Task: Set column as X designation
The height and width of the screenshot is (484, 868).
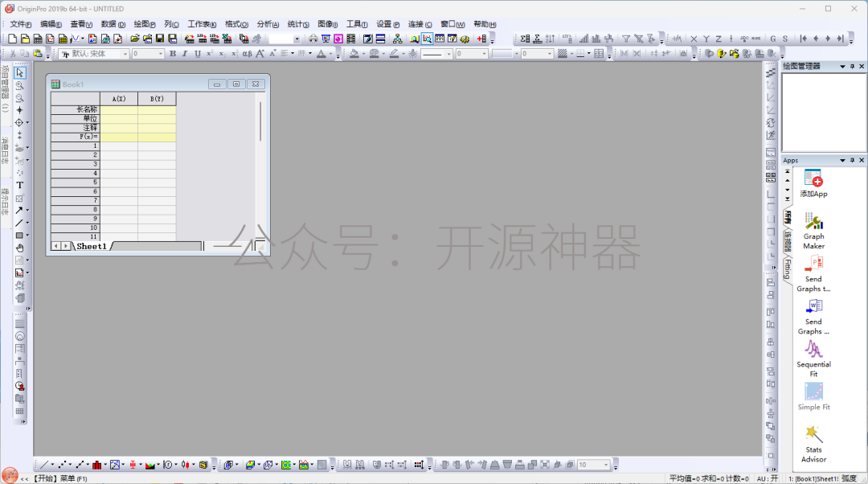Action: [694, 39]
